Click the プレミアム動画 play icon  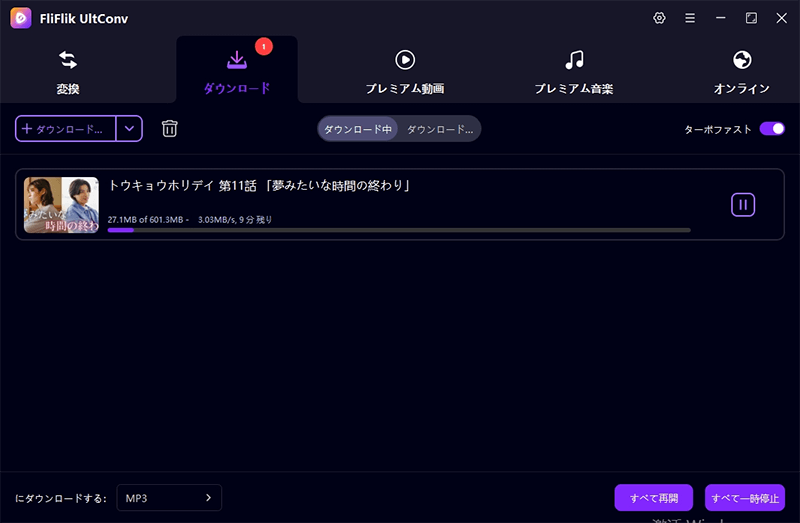(x=405, y=60)
